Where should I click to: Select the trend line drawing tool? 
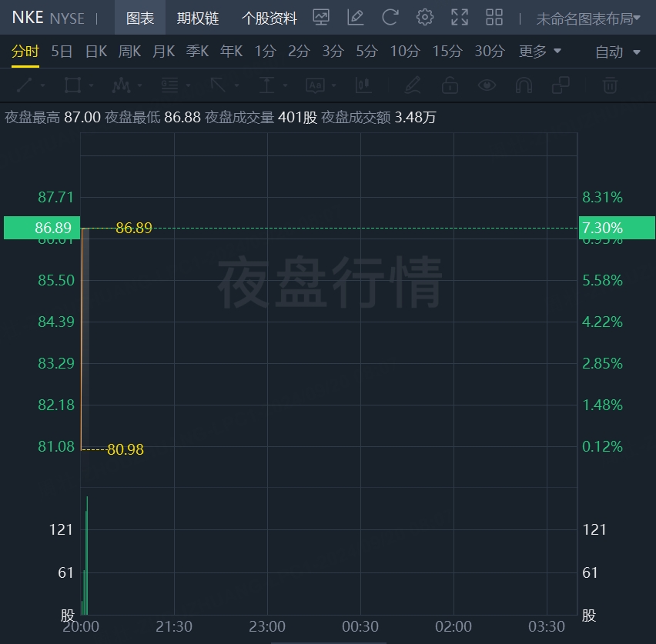pos(25,85)
